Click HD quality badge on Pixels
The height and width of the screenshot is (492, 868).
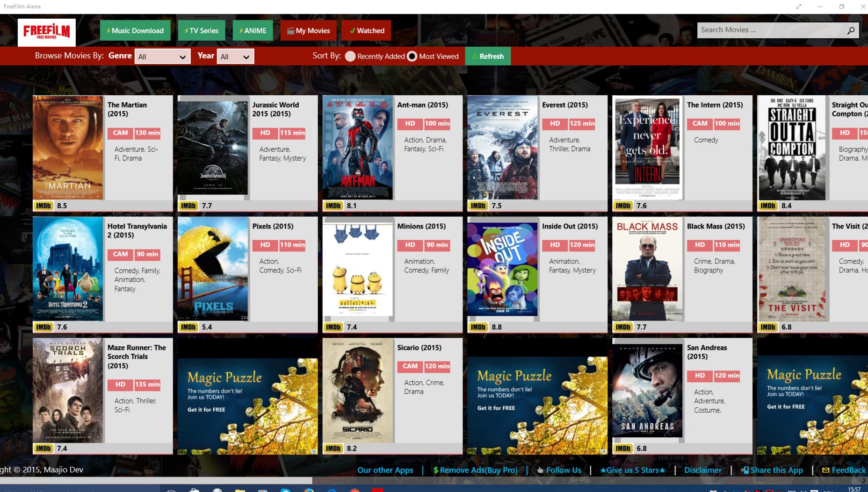click(x=265, y=245)
